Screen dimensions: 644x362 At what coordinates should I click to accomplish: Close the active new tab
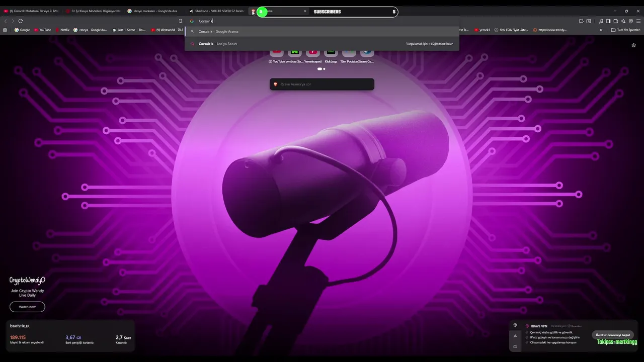(305, 11)
